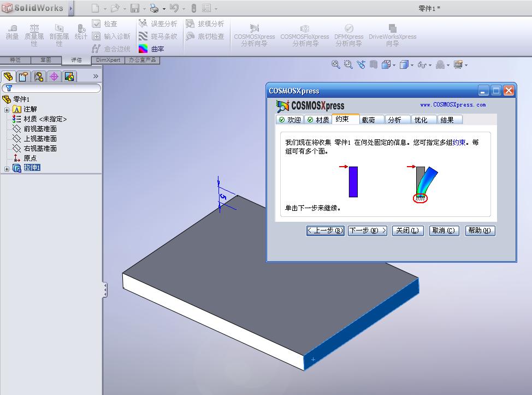Save the part with the floppy disk icon

[135, 8]
